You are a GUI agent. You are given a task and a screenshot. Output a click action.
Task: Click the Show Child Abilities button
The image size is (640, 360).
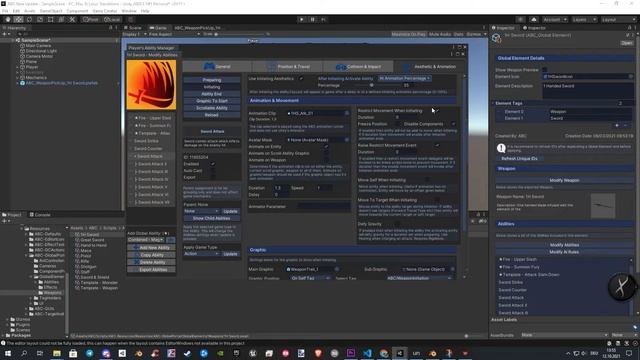211,218
